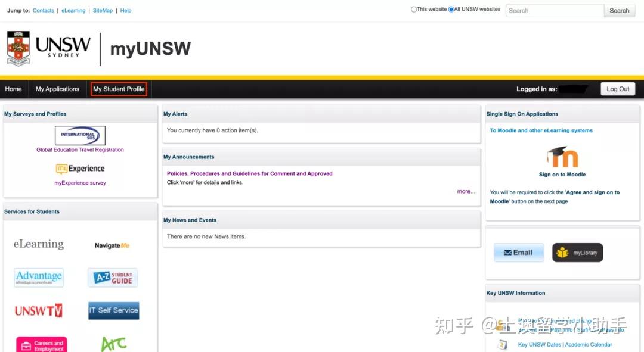Open Careers and Employment via its pink icon

pyautogui.click(x=40, y=344)
